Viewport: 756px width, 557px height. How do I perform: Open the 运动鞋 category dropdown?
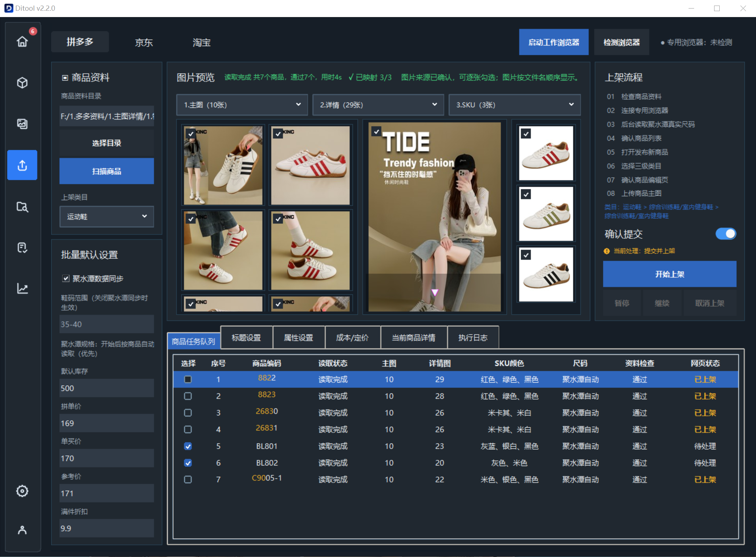[x=107, y=217]
